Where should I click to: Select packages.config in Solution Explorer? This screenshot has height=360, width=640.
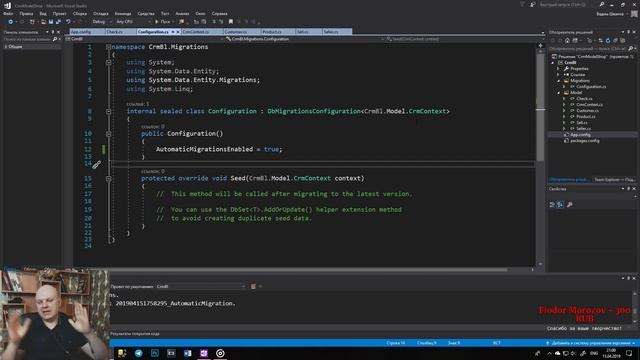(x=584, y=140)
